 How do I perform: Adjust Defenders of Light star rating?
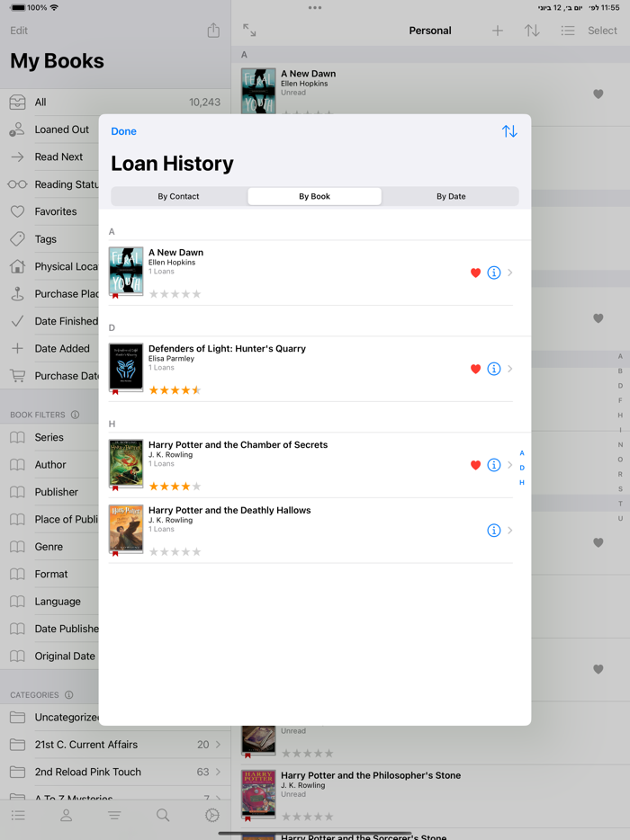(175, 390)
